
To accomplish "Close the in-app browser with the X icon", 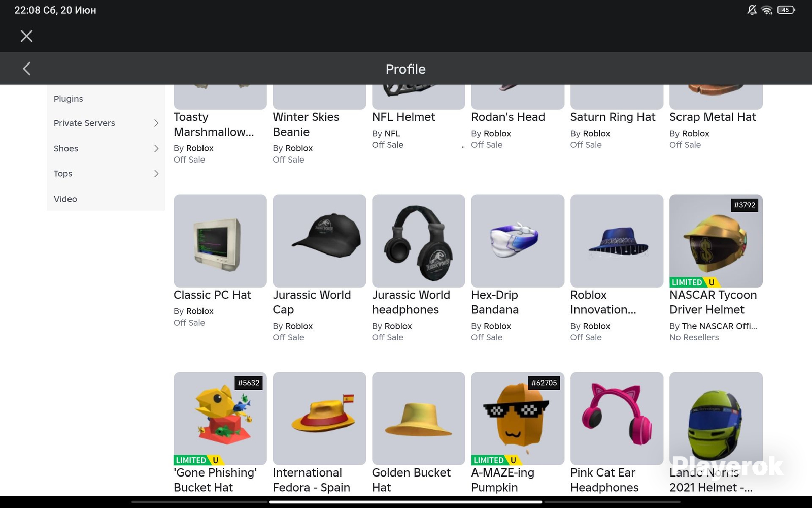I will (x=26, y=36).
